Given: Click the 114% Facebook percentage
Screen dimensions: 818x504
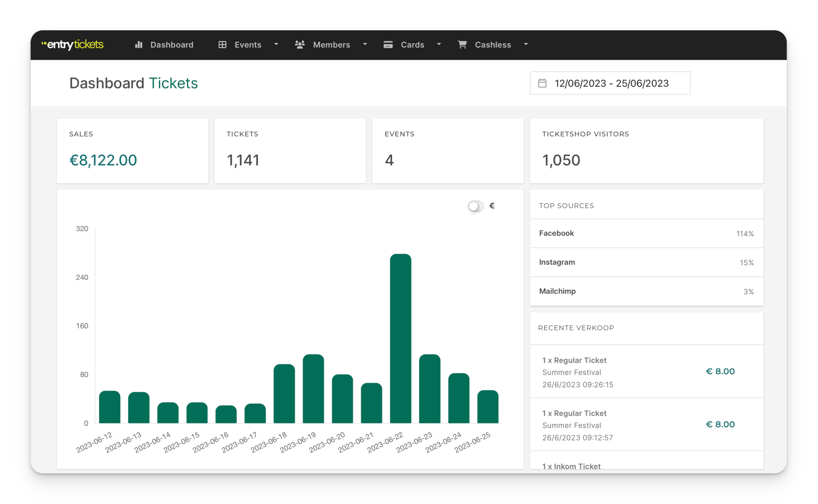Looking at the screenshot, I should pos(745,234).
